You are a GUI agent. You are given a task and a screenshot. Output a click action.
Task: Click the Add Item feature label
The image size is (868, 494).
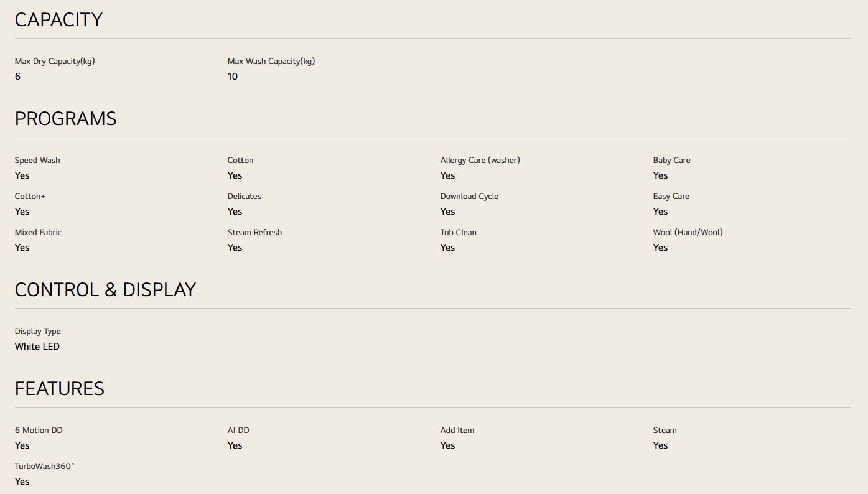coord(457,431)
